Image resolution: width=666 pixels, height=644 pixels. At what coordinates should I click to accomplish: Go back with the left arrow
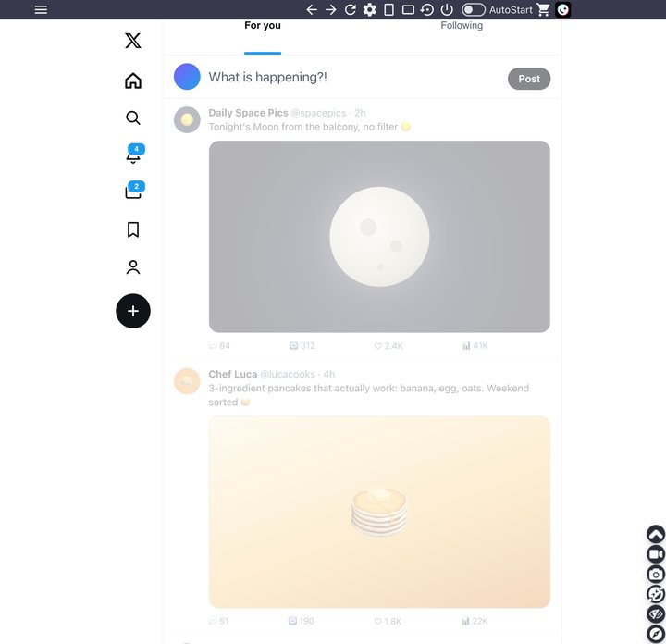coord(312,9)
